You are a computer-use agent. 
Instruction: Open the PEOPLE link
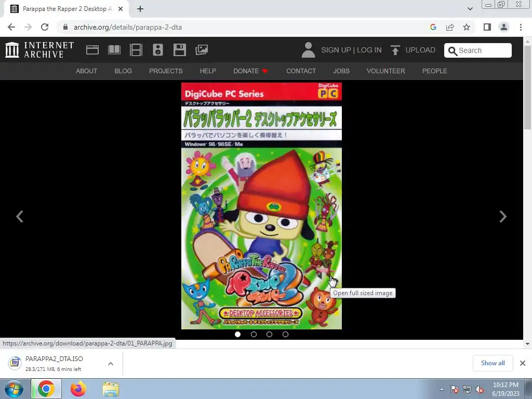pyautogui.click(x=435, y=71)
